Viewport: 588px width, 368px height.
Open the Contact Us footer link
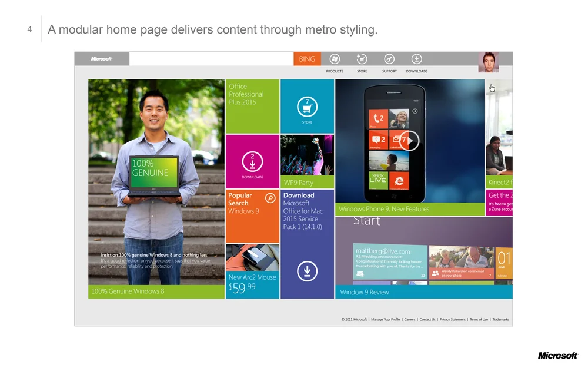[427, 320]
